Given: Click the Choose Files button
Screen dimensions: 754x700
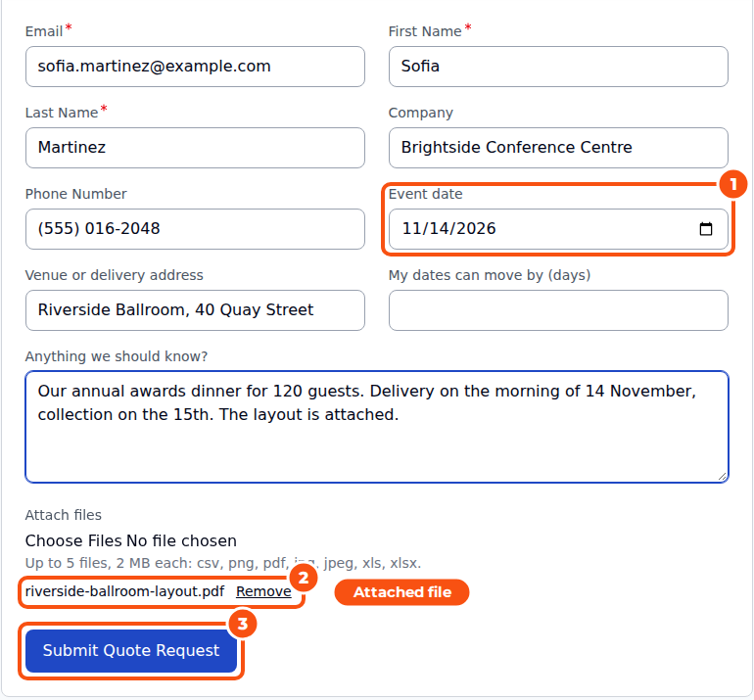Looking at the screenshot, I should tap(74, 540).
